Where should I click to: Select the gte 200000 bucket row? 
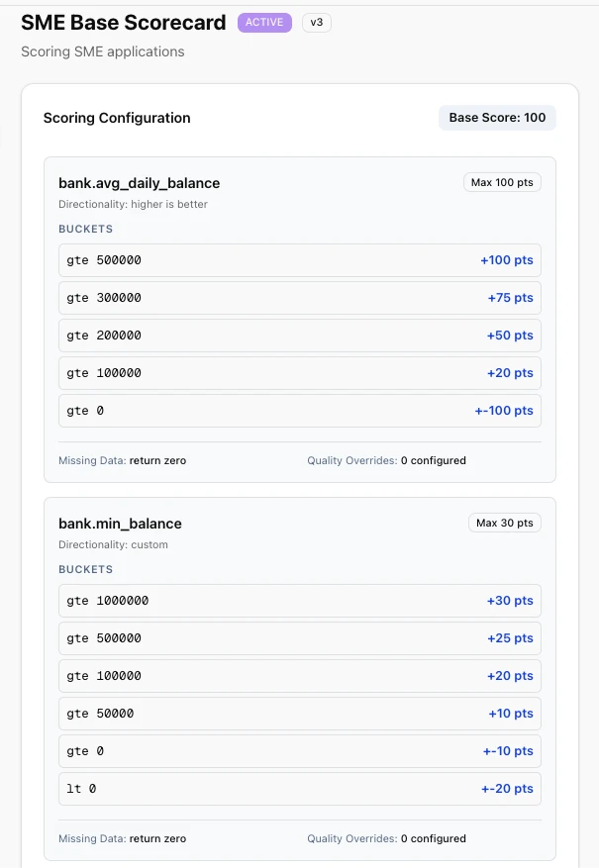(299, 336)
